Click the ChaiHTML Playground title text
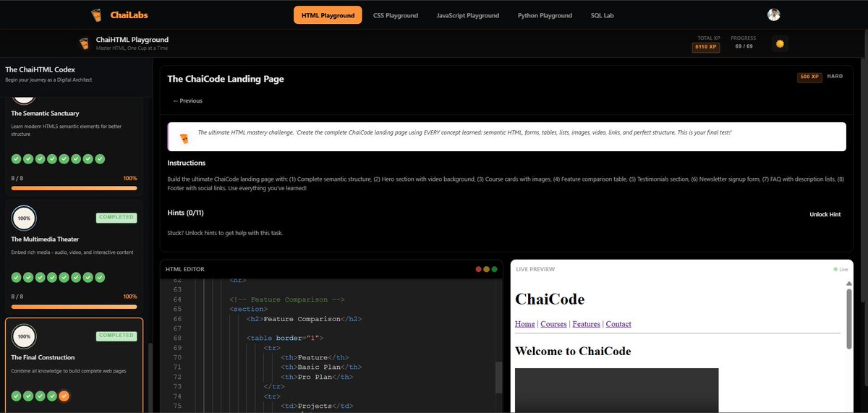This screenshot has width=868, height=413. (132, 40)
